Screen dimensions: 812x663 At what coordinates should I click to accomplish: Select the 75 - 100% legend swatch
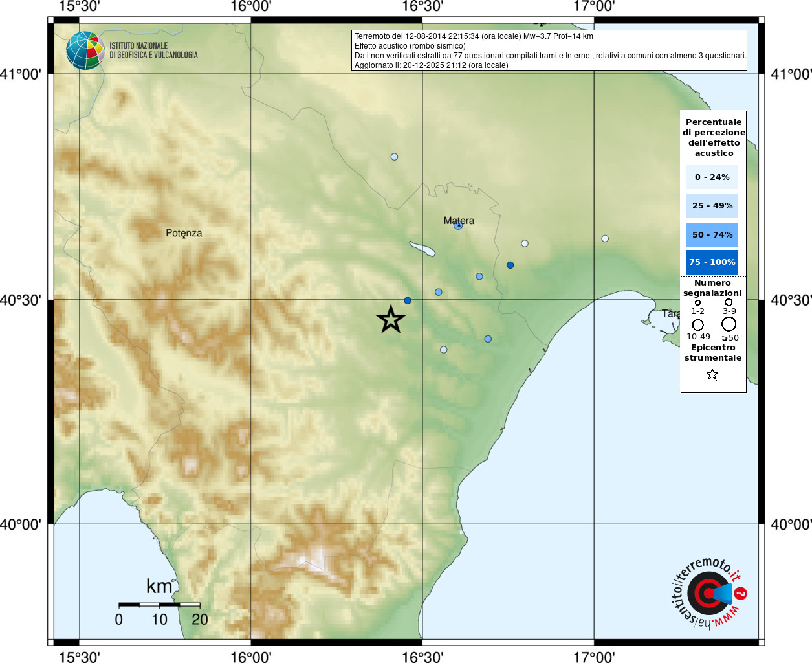pos(712,262)
